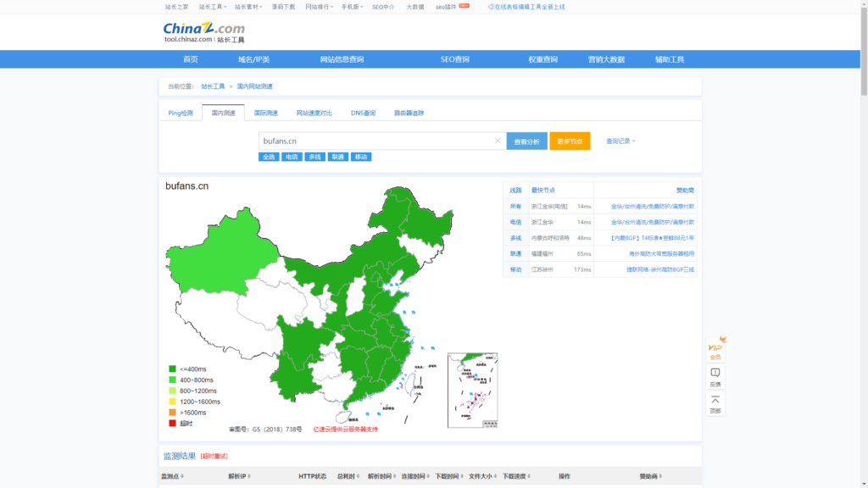Viewport: 868px width, 488px height.
Task: Click the ChinaZ.com logo
Action: (203, 30)
